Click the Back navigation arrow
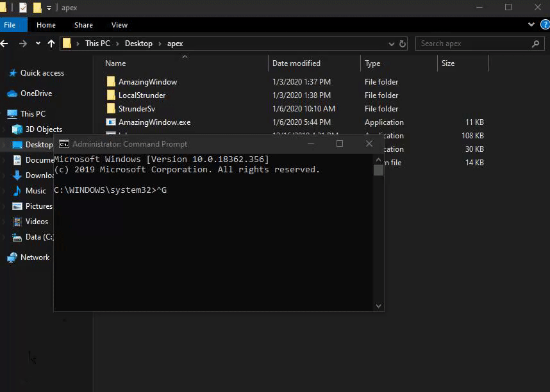550x392 pixels. (x=4, y=44)
